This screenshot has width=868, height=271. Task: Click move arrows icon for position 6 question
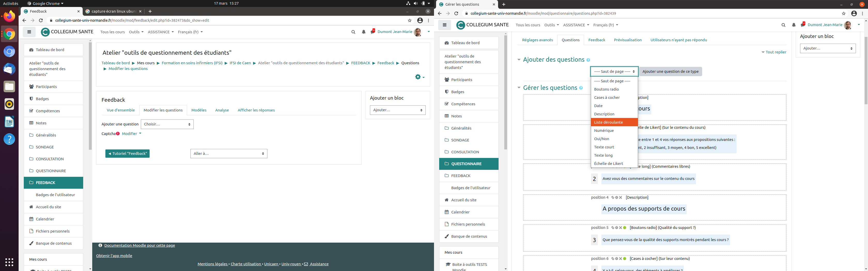pos(613,259)
